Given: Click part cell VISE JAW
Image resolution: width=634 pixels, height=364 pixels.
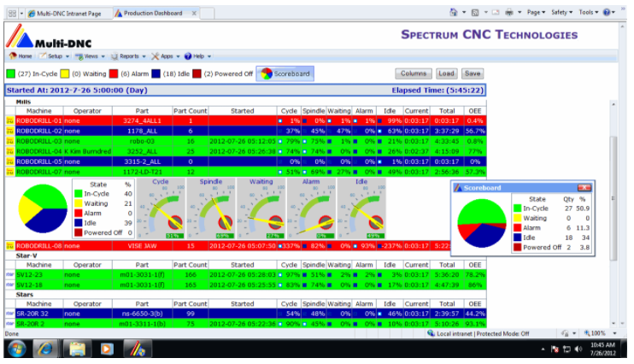Looking at the screenshot, I should (x=142, y=246).
